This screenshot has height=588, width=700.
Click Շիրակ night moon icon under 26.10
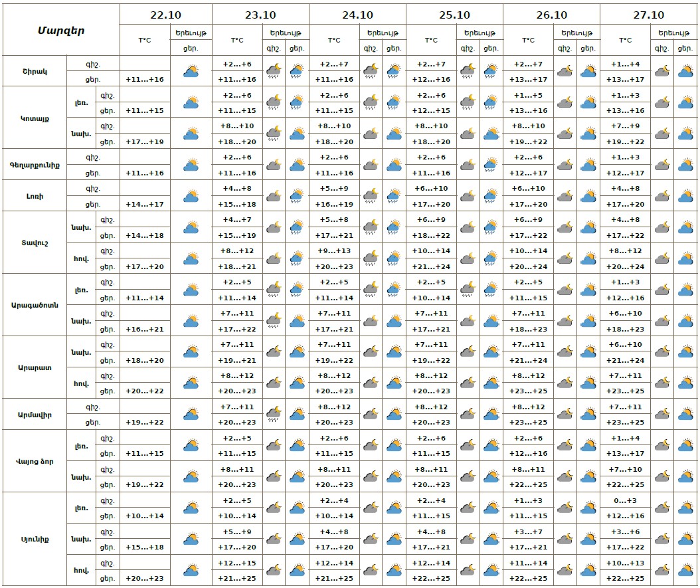pyautogui.click(x=565, y=71)
